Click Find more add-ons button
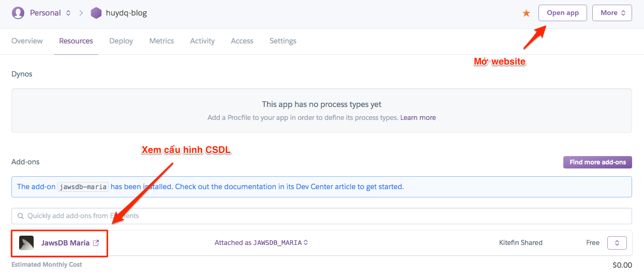This screenshot has width=644, height=277. [x=597, y=162]
